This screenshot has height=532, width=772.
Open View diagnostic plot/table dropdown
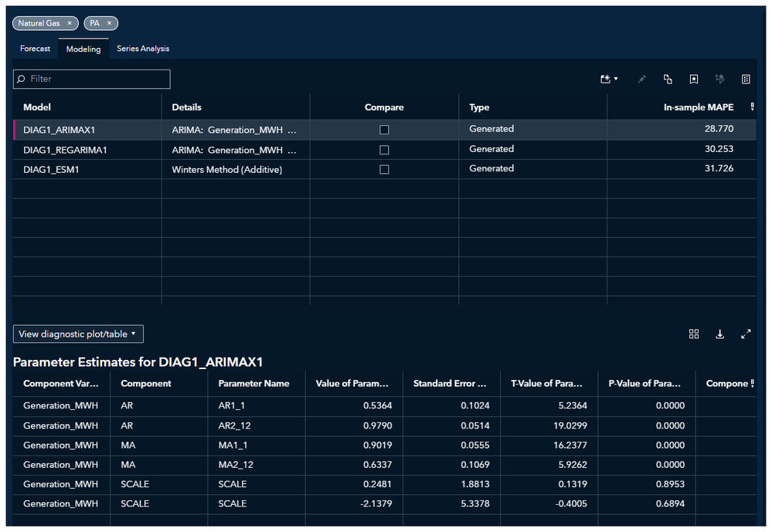pos(78,334)
